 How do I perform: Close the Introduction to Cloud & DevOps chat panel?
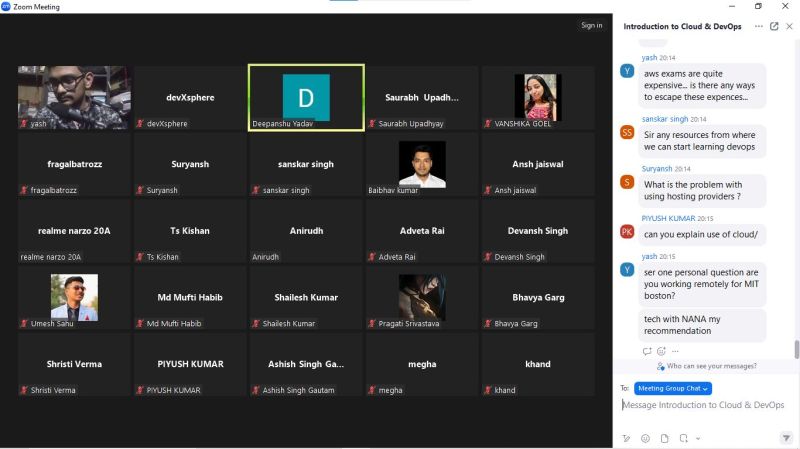pos(789,26)
